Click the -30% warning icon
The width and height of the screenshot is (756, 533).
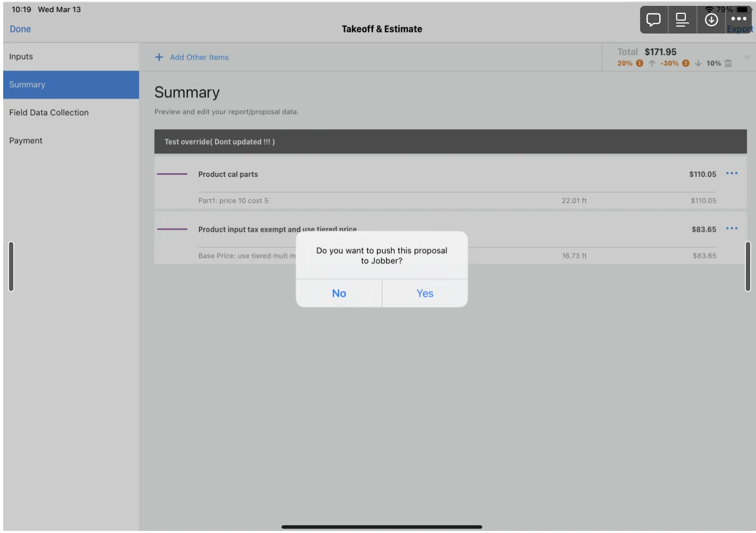(686, 63)
